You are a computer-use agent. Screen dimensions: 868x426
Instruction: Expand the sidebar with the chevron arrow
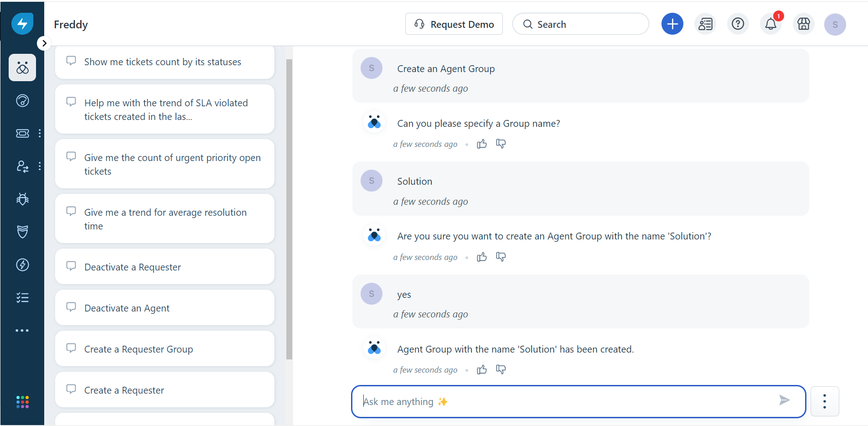point(44,43)
